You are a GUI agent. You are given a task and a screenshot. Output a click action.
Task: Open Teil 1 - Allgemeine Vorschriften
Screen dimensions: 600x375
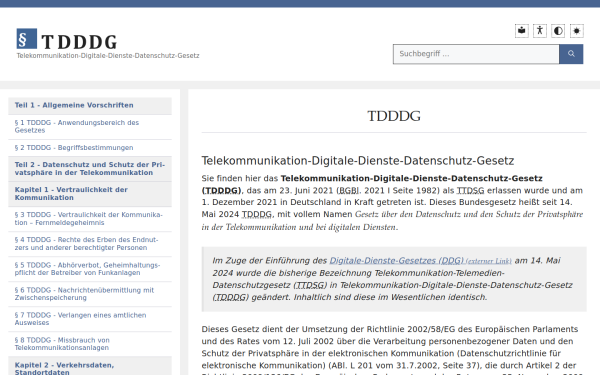(90, 106)
